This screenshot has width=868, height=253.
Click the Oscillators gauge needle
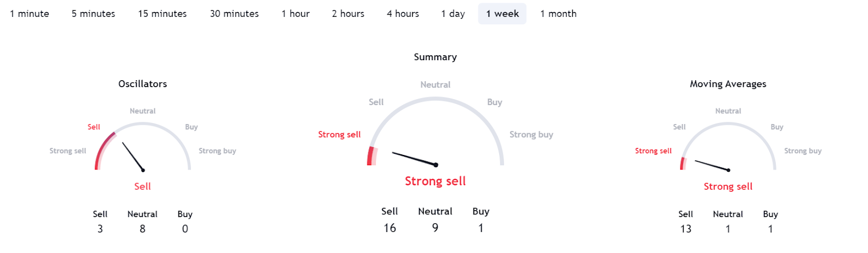tap(133, 157)
